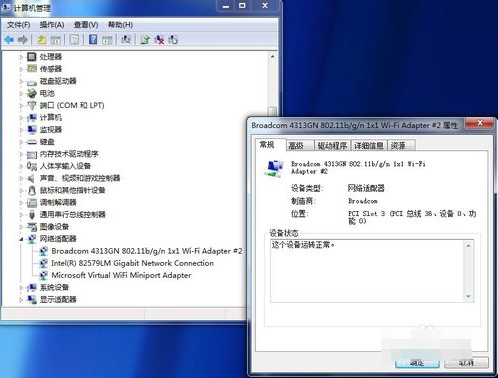Select the 鼠标和其他指针设备 mouse icon
Screen dimensions: 498x378
32,190
